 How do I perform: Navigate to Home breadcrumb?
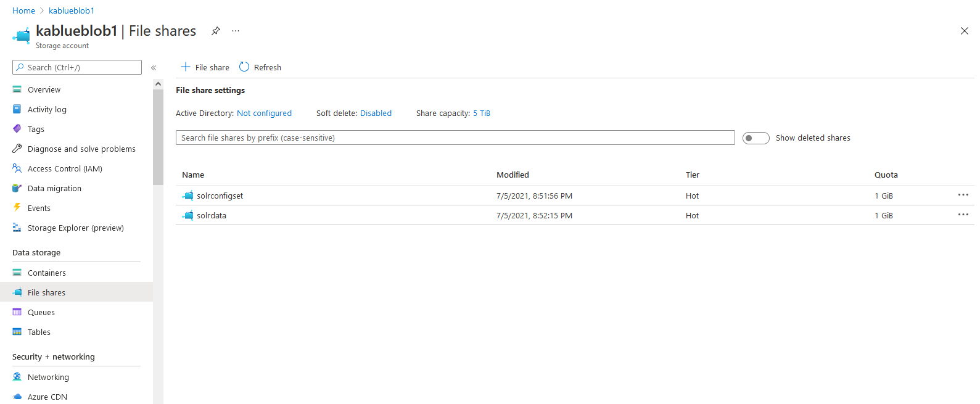click(23, 10)
